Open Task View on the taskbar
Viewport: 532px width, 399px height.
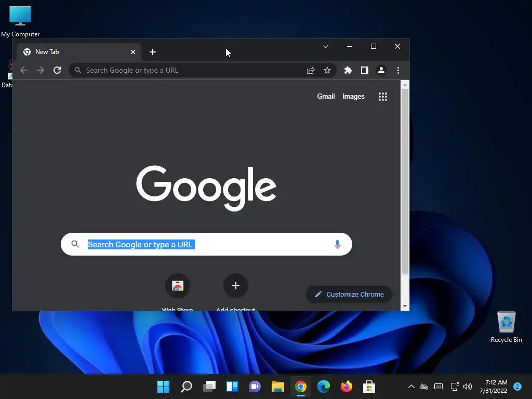pyautogui.click(x=209, y=387)
